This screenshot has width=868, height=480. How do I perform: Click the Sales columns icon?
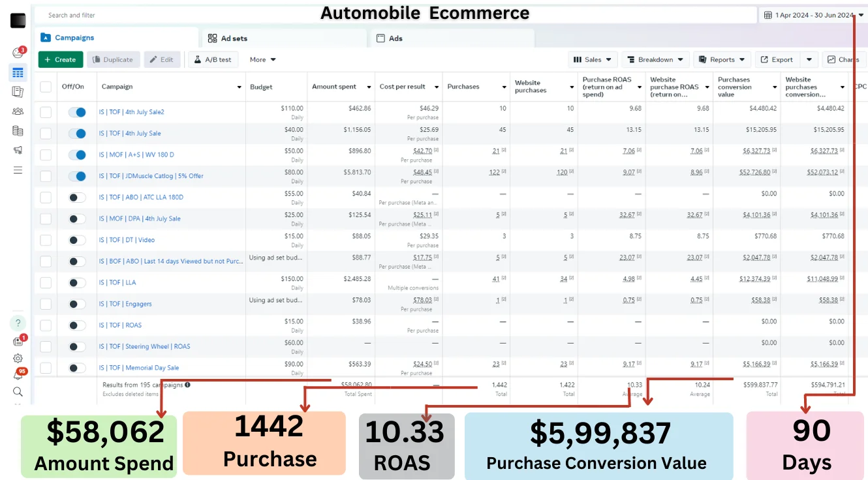(577, 59)
